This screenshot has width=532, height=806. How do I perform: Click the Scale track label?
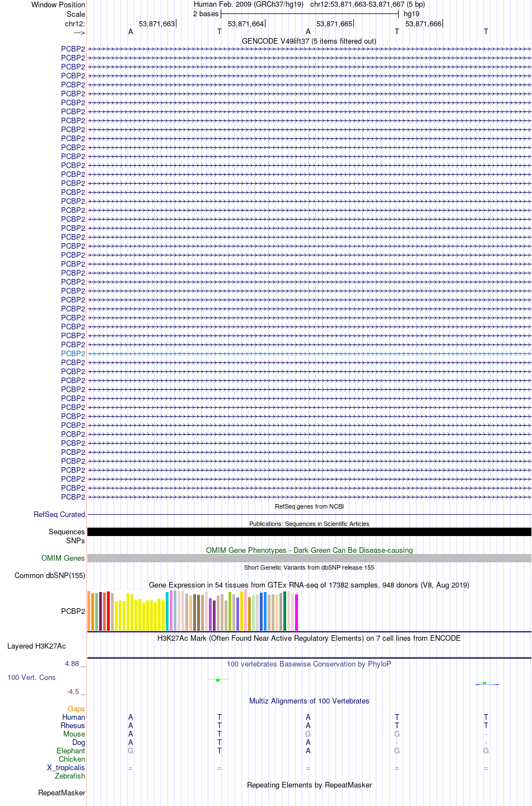[76, 14]
